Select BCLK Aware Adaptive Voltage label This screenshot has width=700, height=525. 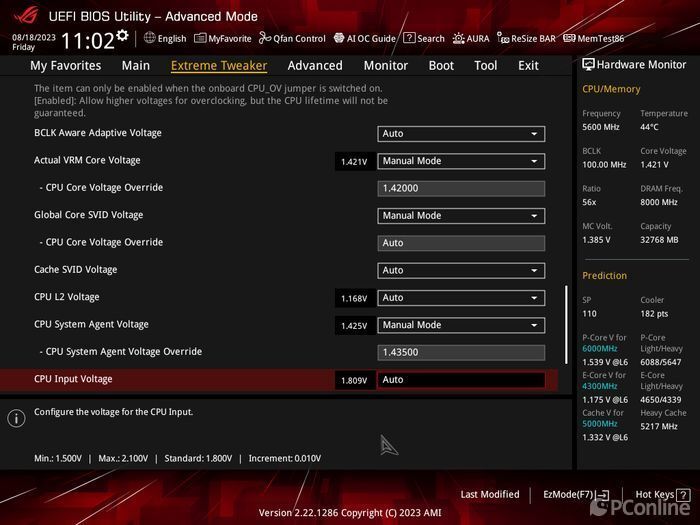pyautogui.click(x=98, y=133)
